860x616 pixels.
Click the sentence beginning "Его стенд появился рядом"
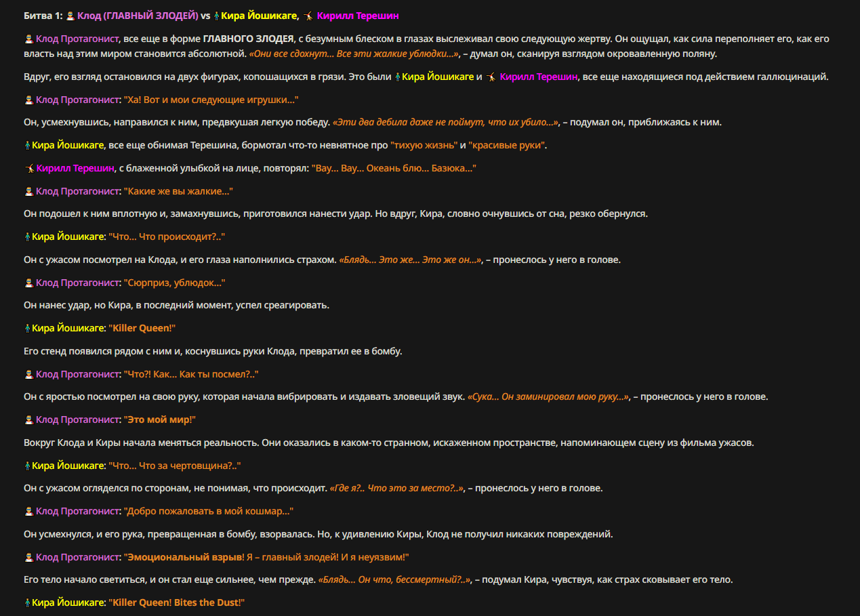(x=213, y=351)
